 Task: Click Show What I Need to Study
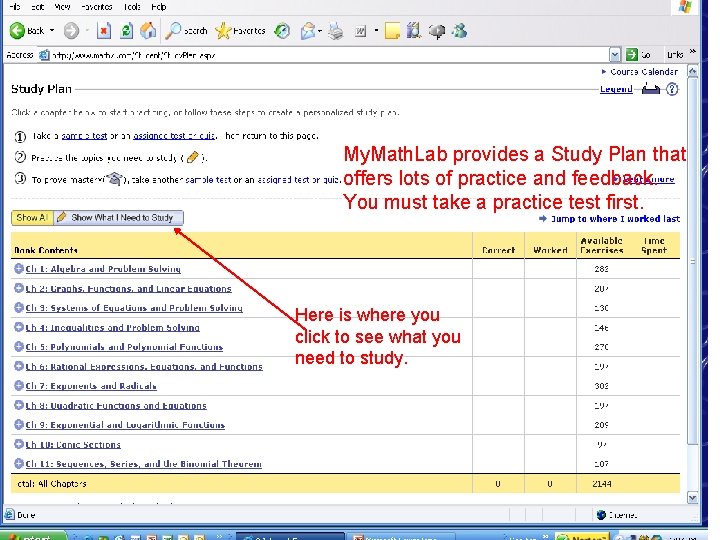point(118,218)
